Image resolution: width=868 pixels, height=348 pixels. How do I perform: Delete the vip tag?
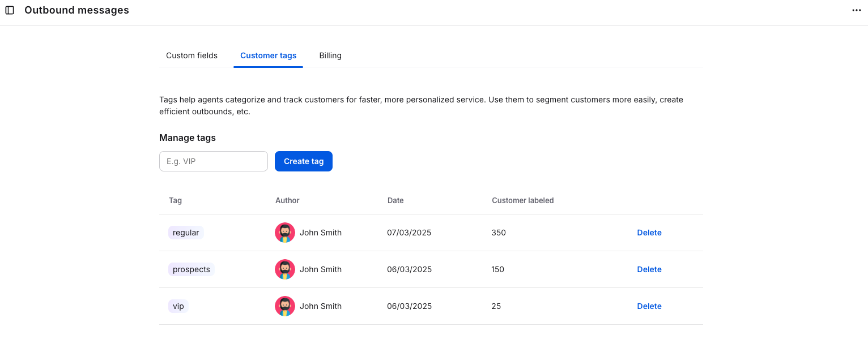[x=649, y=306]
